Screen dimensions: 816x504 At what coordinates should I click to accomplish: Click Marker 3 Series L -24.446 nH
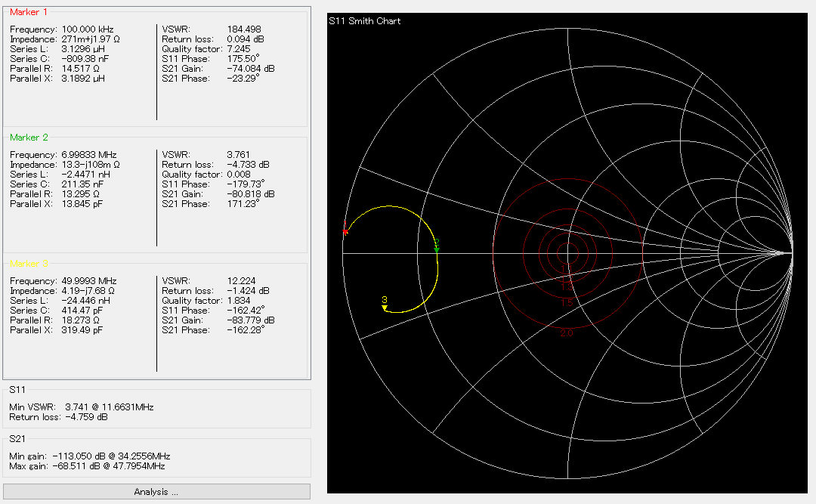pyautogui.click(x=86, y=301)
